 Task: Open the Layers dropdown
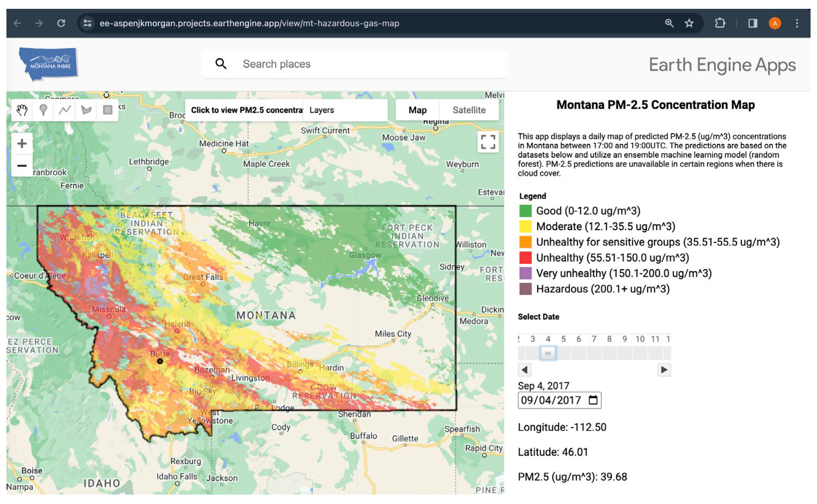322,110
